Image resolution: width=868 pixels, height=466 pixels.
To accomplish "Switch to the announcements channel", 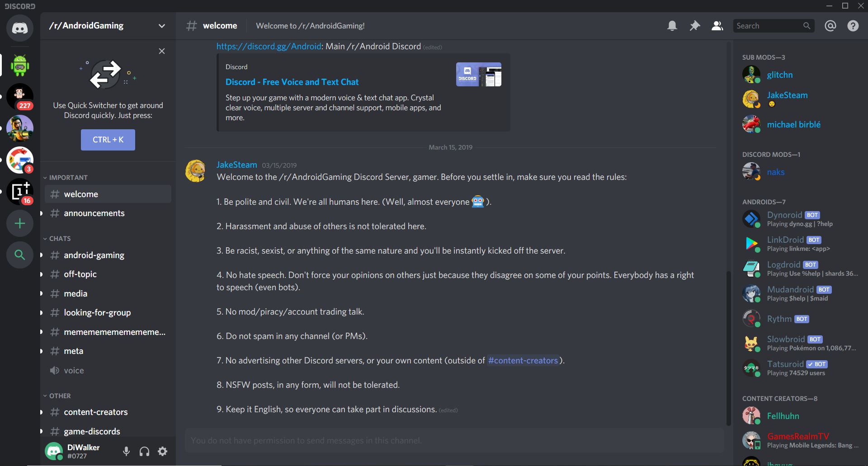I will (94, 213).
